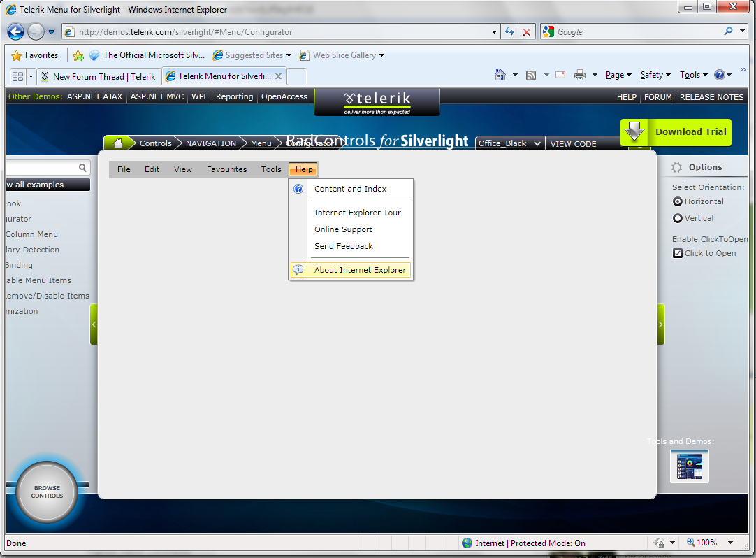Click the Read Mail icon
Image resolution: width=756 pixels, height=558 pixels.
point(560,75)
